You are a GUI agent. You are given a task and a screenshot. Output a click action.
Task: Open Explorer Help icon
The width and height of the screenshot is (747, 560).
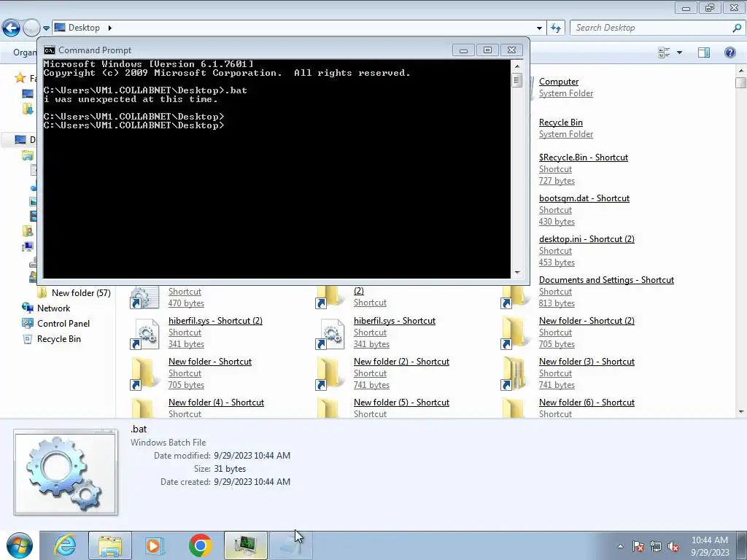pos(729,52)
